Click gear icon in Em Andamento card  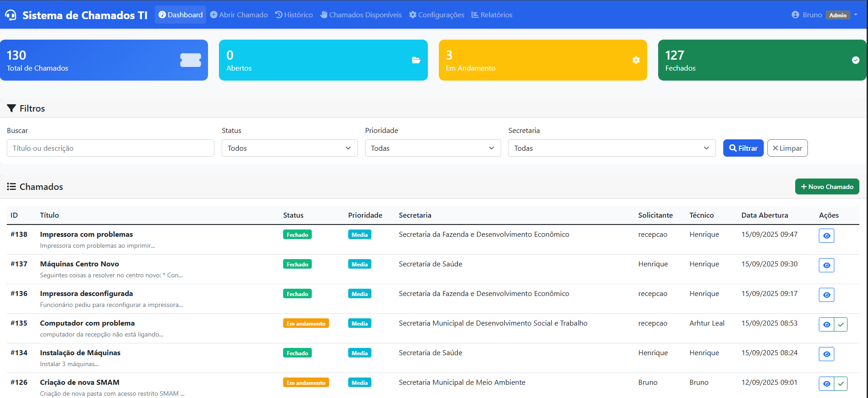(636, 60)
